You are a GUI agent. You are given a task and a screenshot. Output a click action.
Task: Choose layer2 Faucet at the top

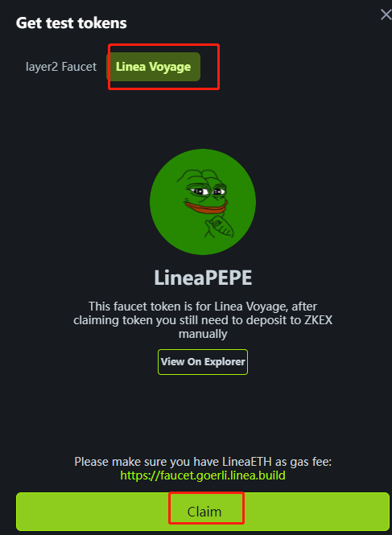[x=61, y=67]
